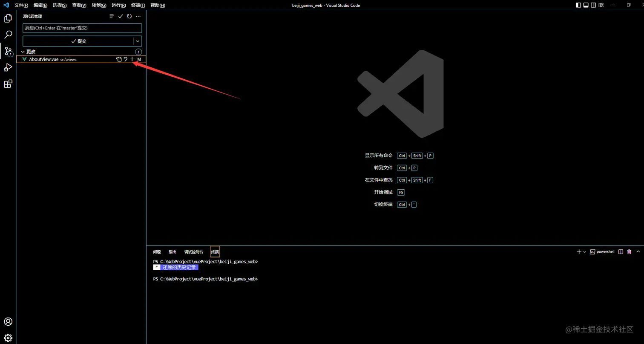This screenshot has height=344, width=644.
Task: Open the Search view in activity bar
Action: click(x=8, y=35)
